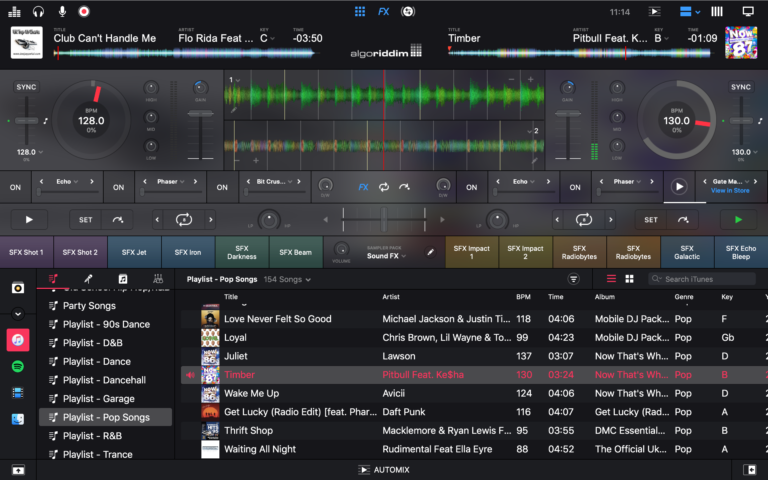768x480 pixels.
Task: Open the right deck key B dropdown
Action: [x=661, y=38]
